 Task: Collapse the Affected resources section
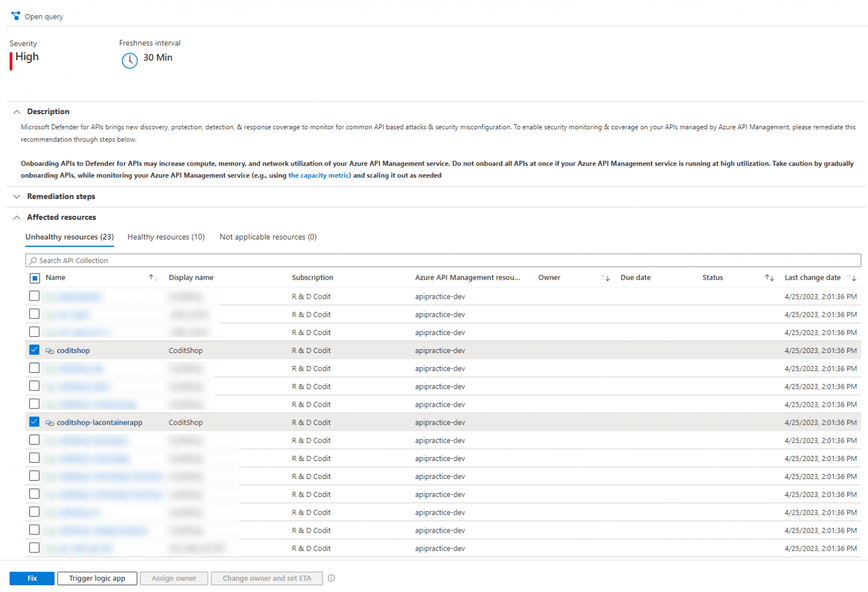17,217
